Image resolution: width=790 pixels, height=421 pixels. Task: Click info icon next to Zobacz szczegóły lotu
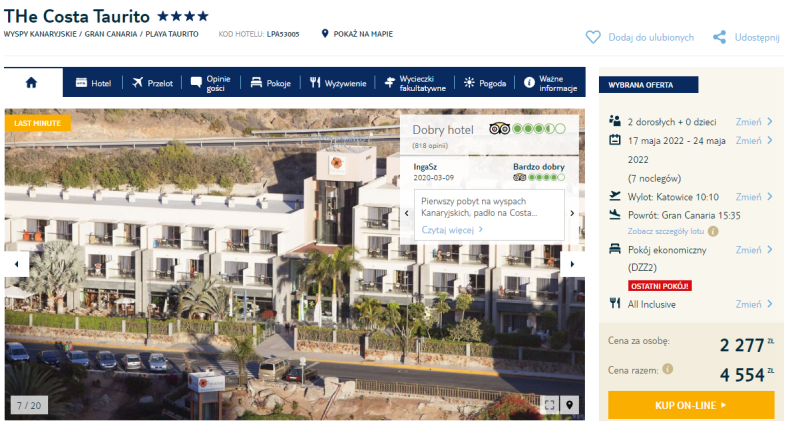[713, 231]
